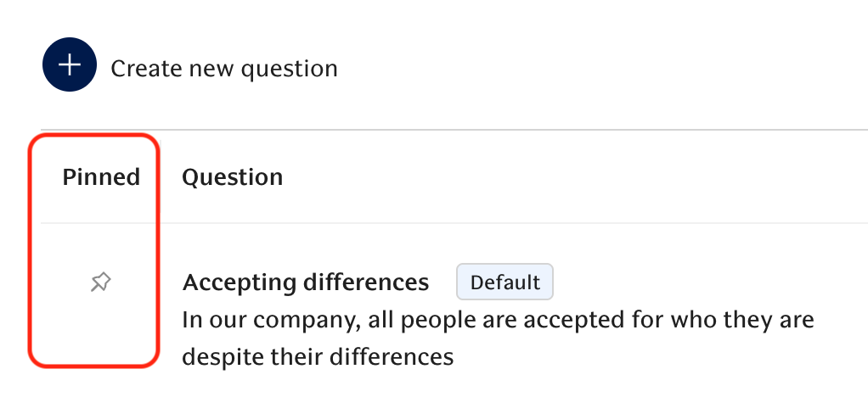Click the 'Pinned' column header
The width and height of the screenshot is (868, 397).
[x=101, y=177]
